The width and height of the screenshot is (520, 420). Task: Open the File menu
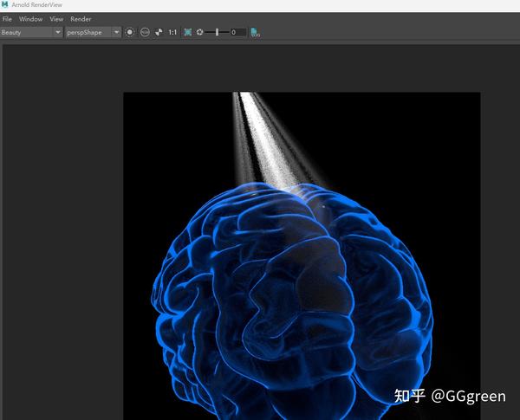point(7,19)
